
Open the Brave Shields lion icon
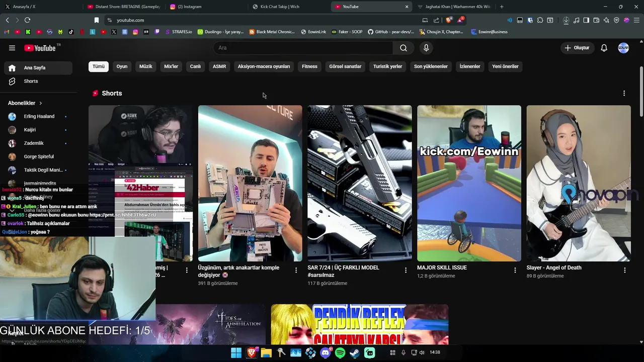click(x=449, y=20)
